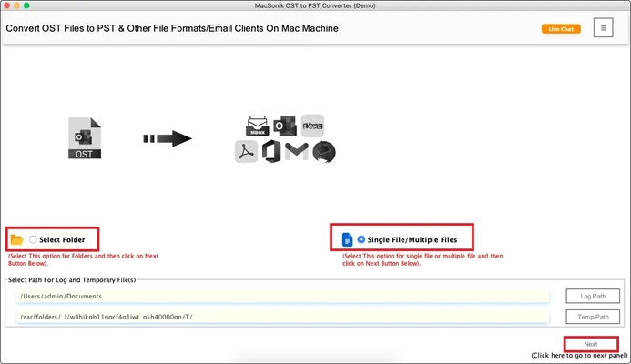Select Single File/Multiple Files radio option
Image resolution: width=631 pixels, height=364 pixels.
pyautogui.click(x=361, y=239)
